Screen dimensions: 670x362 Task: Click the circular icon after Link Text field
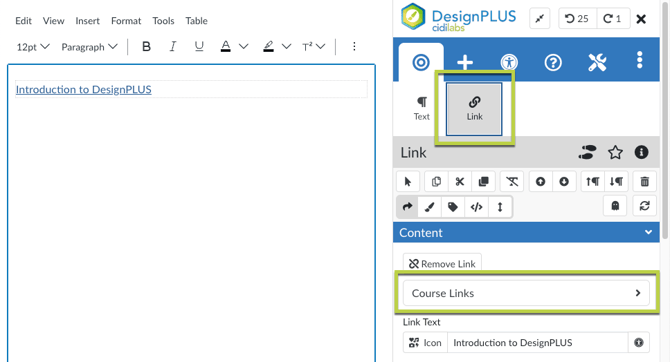pyautogui.click(x=639, y=343)
